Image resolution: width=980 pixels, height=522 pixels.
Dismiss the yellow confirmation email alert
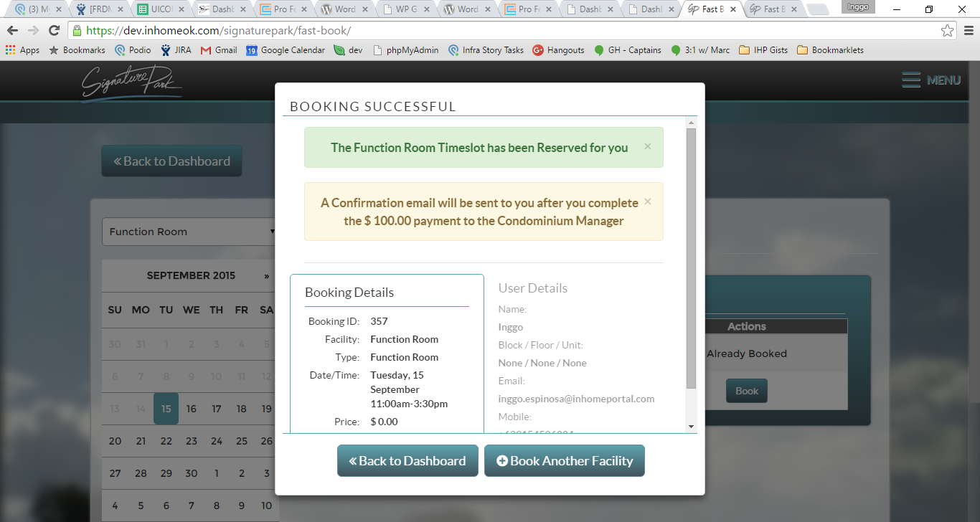click(647, 201)
